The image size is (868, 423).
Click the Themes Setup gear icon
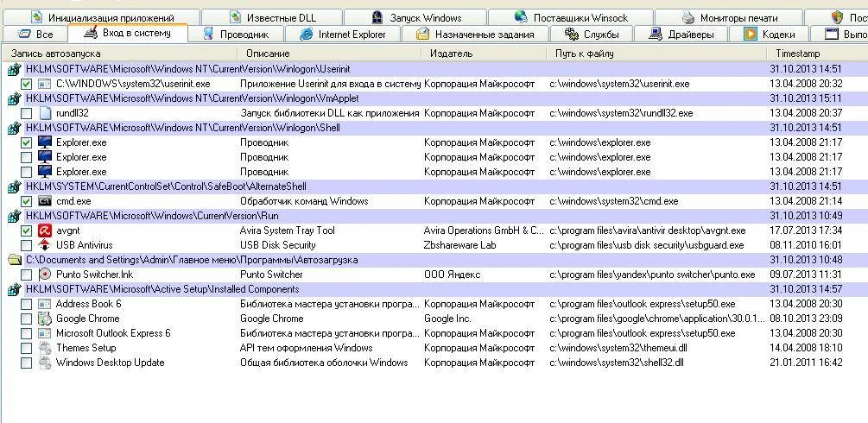click(x=45, y=348)
